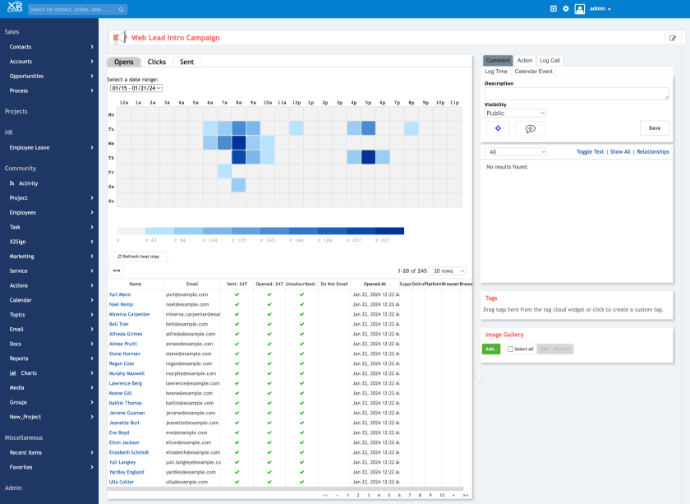
Task: Click the admin profile avatar icon
Action: click(579, 9)
